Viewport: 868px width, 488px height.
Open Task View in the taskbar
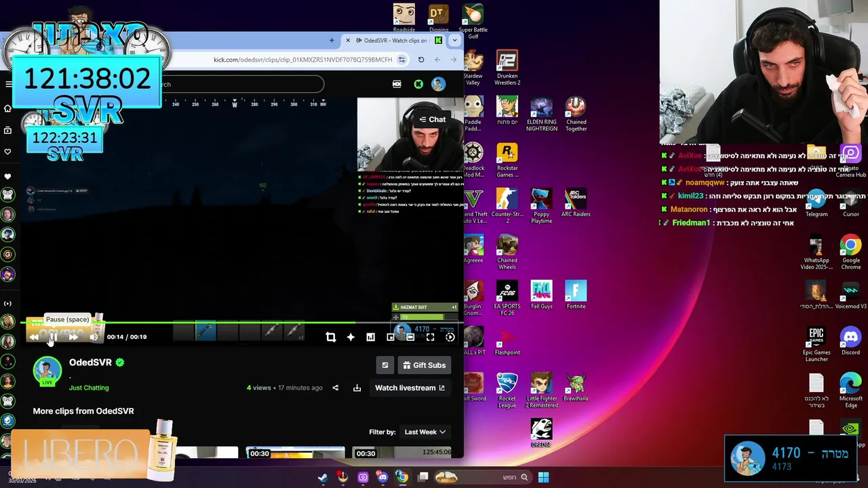(x=423, y=477)
